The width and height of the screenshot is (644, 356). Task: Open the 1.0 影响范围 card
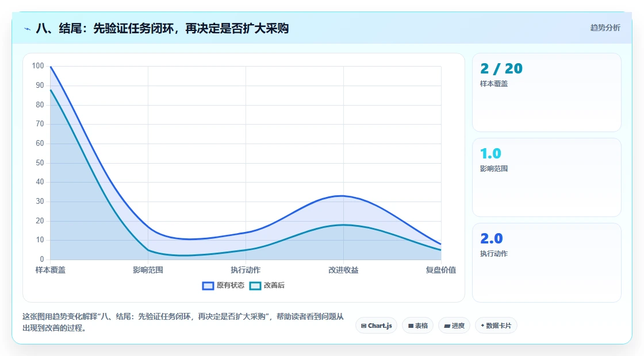click(x=547, y=177)
